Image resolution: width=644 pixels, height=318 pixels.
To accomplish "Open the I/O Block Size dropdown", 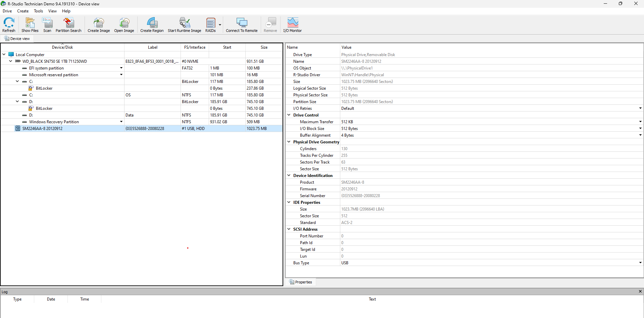I will (640, 128).
